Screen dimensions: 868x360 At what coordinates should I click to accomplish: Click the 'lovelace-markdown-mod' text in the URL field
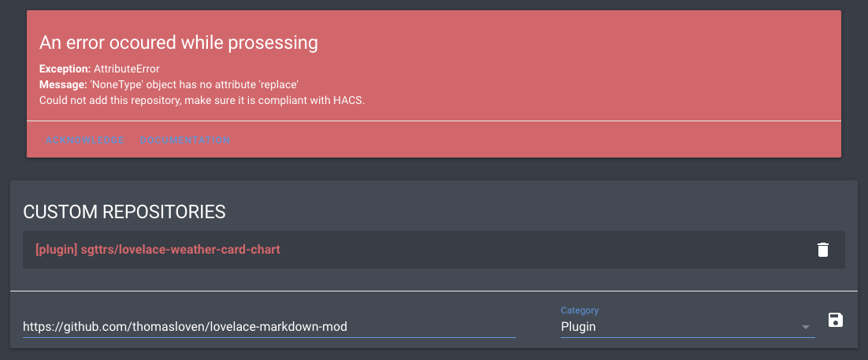(284, 327)
